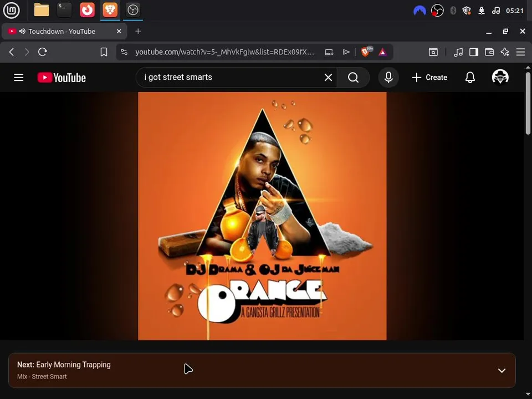Image resolution: width=532 pixels, height=399 pixels.
Task: Clear the search query text
Action: pyautogui.click(x=328, y=78)
